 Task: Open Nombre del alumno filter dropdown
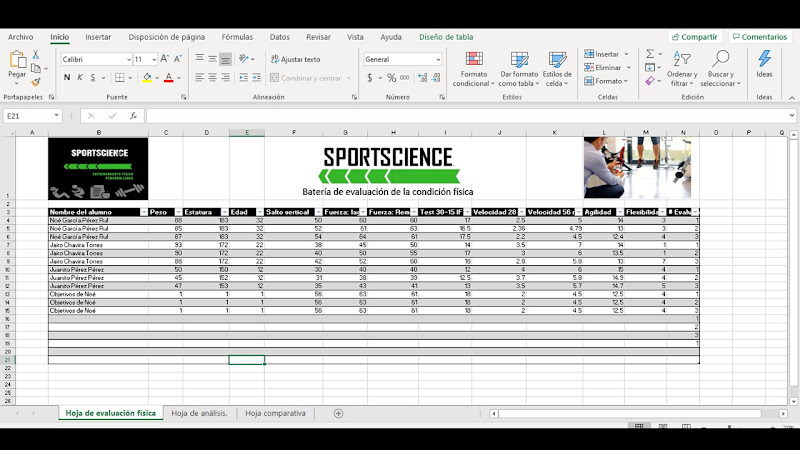coord(143,212)
